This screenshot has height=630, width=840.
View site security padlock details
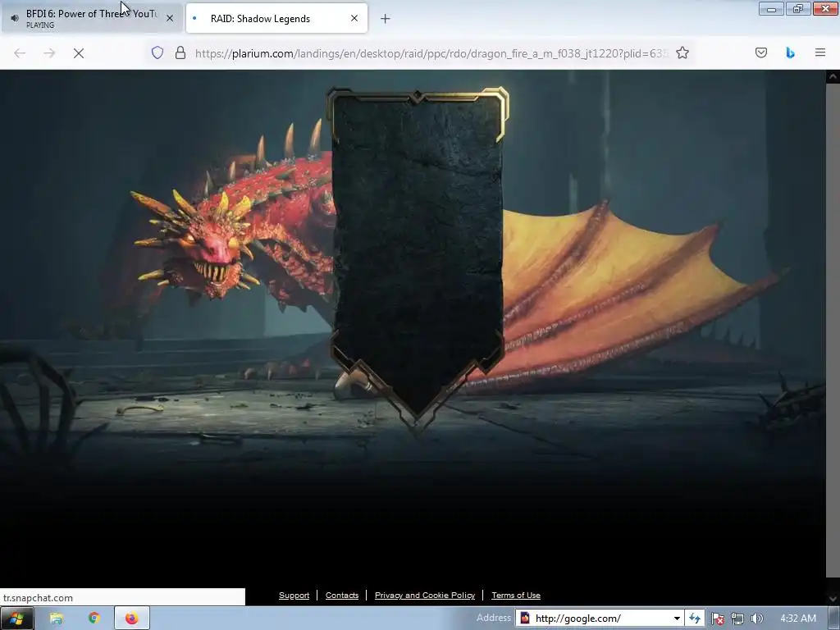180,52
